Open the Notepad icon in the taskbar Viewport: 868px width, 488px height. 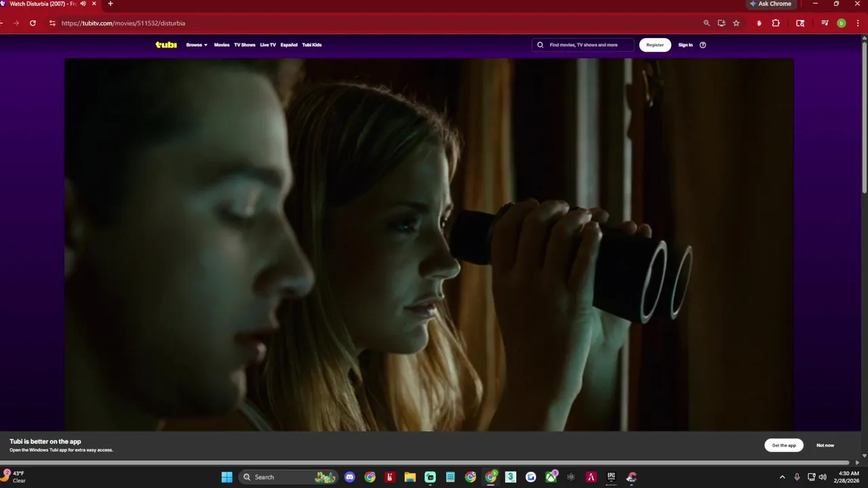point(450,477)
